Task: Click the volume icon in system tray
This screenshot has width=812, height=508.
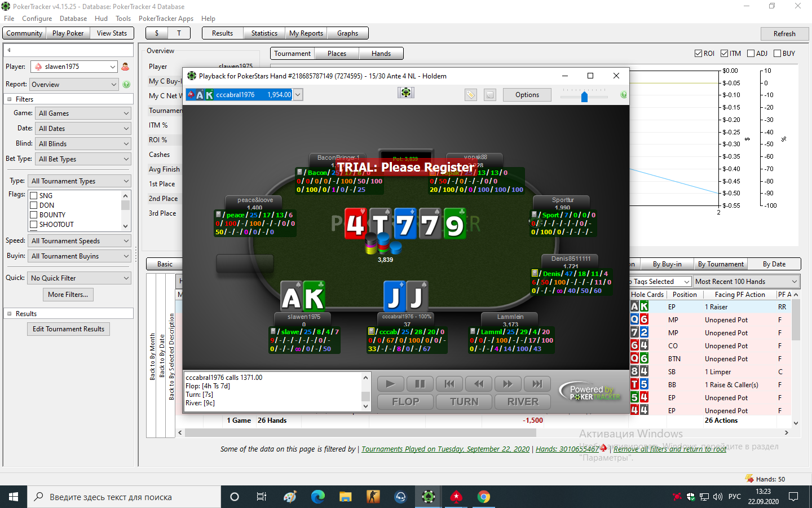Action: tap(718, 497)
